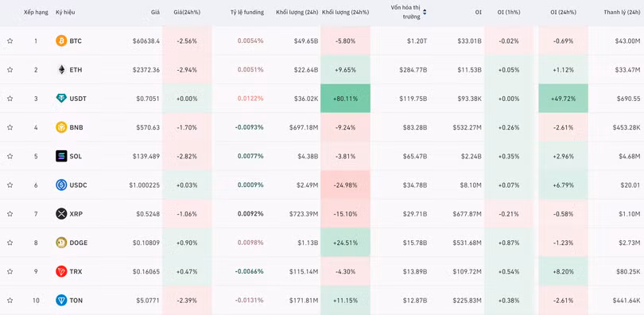Open the USDC symbol link
The image size is (644, 315).
79,185
